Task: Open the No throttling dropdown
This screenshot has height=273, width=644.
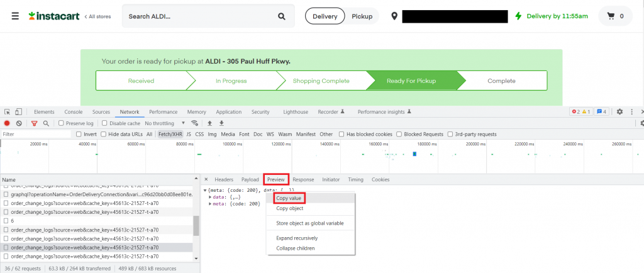Action: coord(165,123)
